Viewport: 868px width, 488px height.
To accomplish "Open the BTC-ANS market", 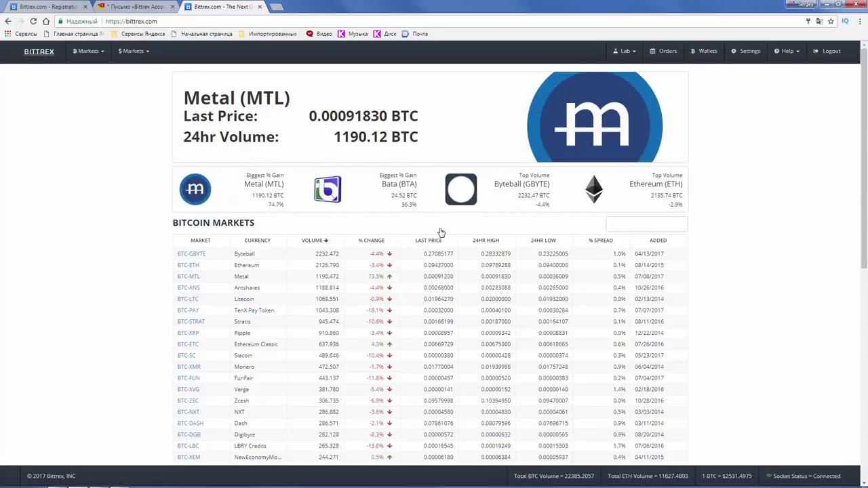I will (x=189, y=287).
